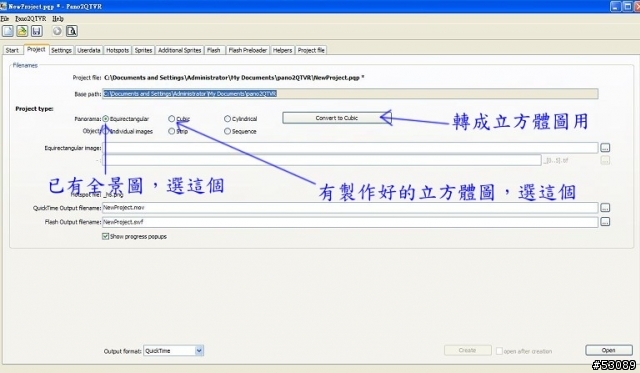Select the Strip object radio button

pyautogui.click(x=171, y=131)
